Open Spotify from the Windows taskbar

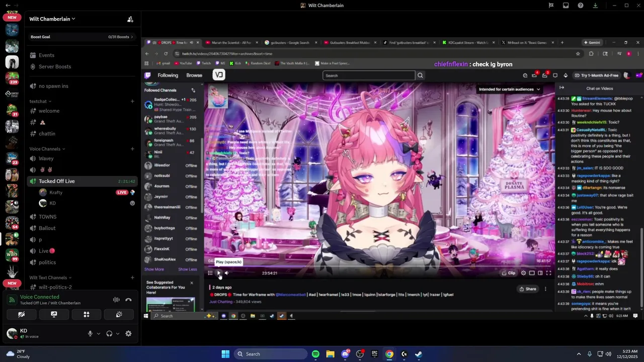tap(315, 354)
